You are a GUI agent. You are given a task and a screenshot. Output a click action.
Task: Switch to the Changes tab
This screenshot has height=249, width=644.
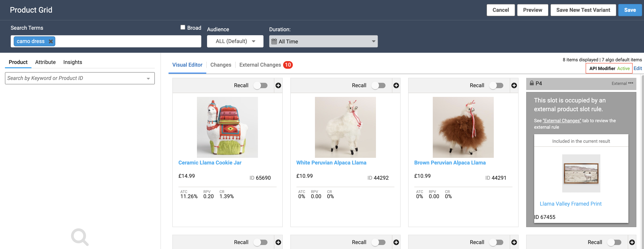click(x=221, y=65)
